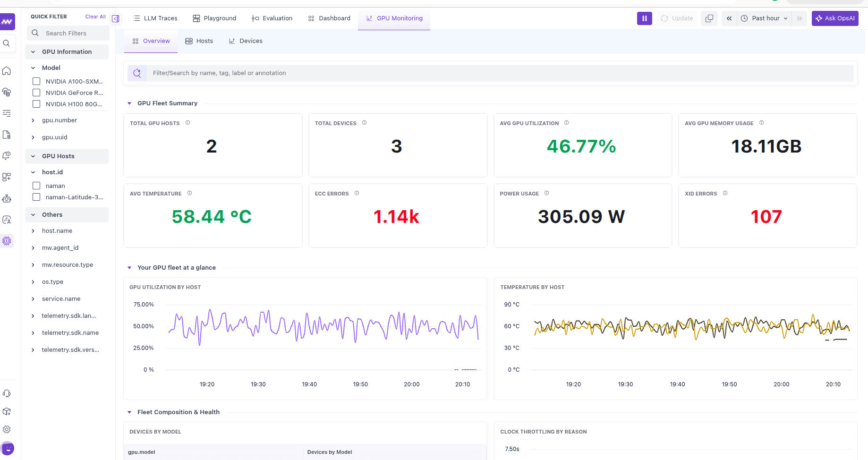This screenshot has width=868, height=460.
Task: Switch to Dashboard tab
Action: pyautogui.click(x=329, y=18)
